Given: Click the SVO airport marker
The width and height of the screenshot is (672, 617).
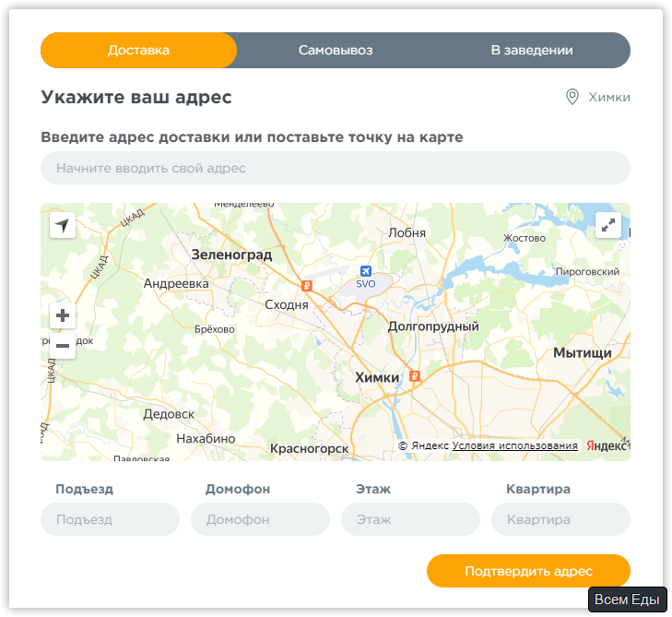Looking at the screenshot, I should [366, 271].
